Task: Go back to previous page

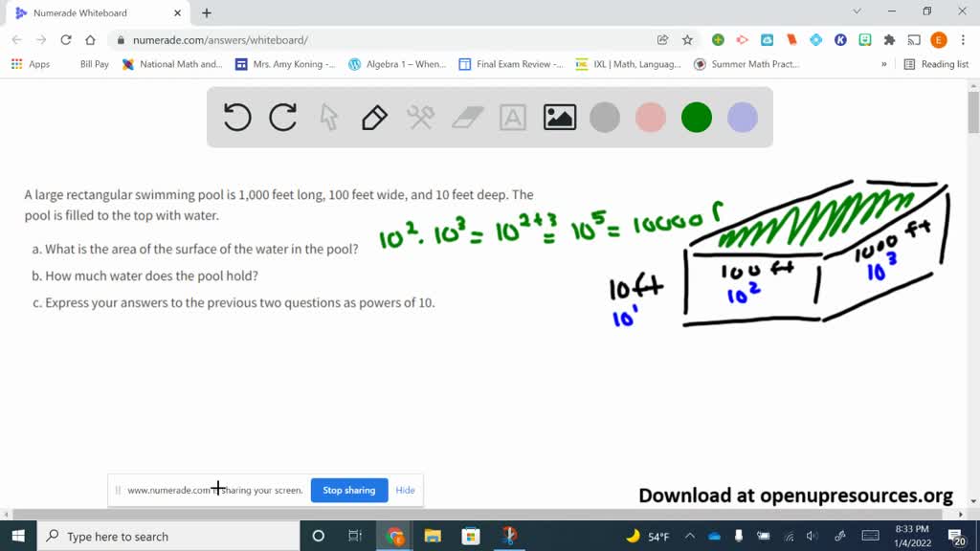Action: (17, 40)
